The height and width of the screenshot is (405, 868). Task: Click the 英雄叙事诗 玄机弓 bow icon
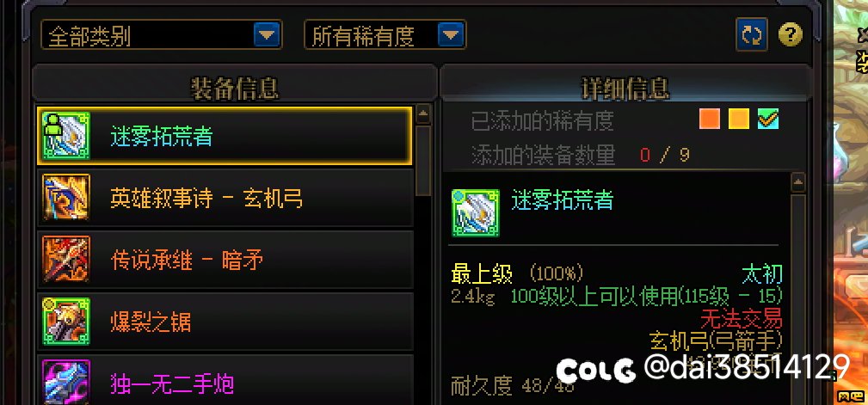66,198
